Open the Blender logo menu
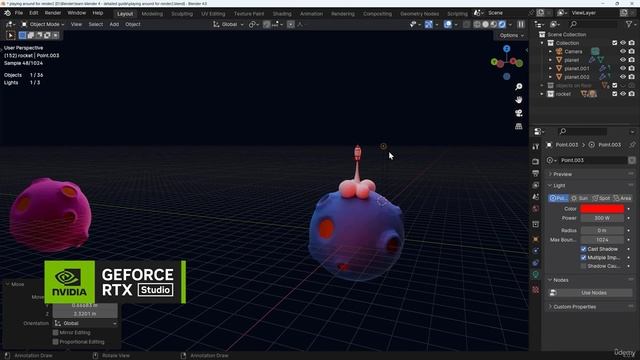The image size is (640, 360). coord(7,13)
